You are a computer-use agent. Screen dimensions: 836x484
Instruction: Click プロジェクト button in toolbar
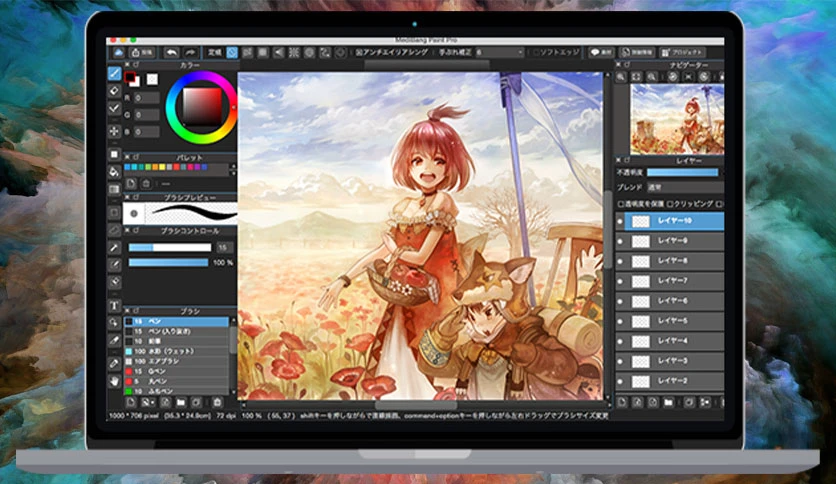pyautogui.click(x=682, y=52)
